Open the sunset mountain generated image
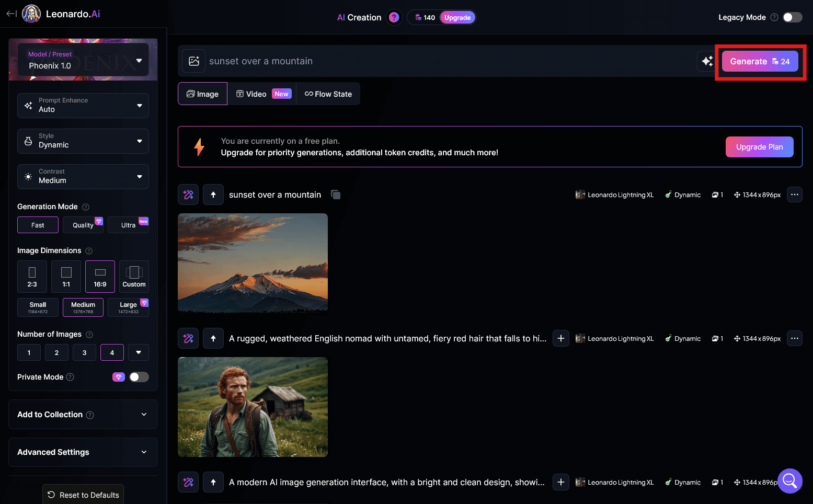Image resolution: width=813 pixels, height=504 pixels. pyautogui.click(x=253, y=263)
